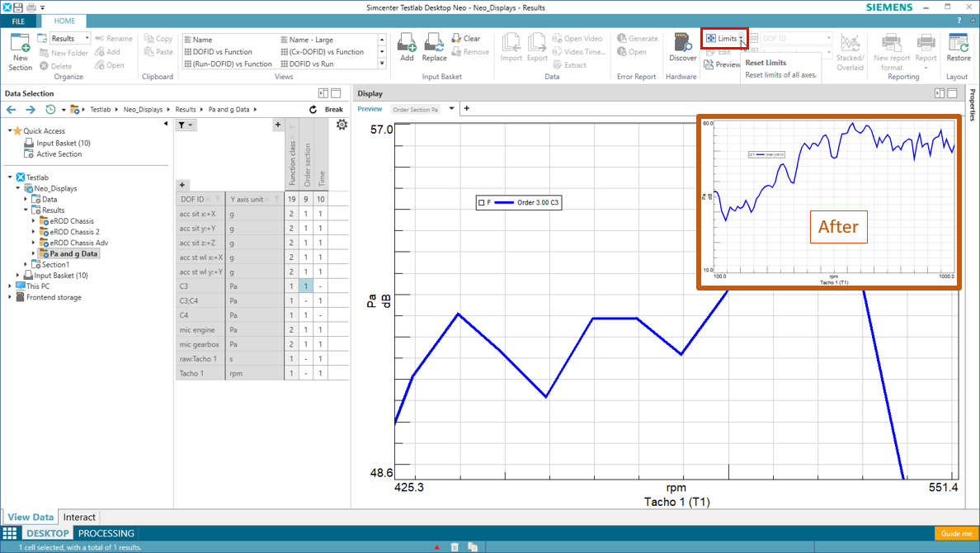Add selection to Input Basket
Image resolution: width=980 pixels, height=553 pixels.
(x=406, y=48)
